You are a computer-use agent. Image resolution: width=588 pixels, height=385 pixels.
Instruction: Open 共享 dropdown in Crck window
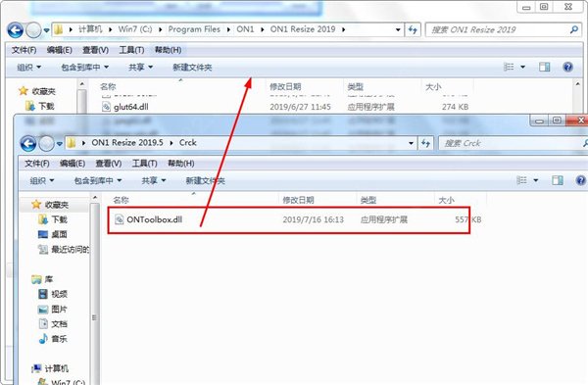pyautogui.click(x=154, y=180)
